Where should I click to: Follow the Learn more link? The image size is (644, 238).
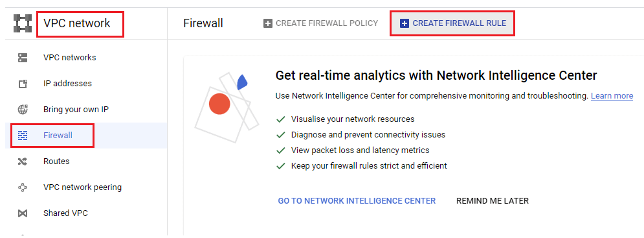coord(612,96)
